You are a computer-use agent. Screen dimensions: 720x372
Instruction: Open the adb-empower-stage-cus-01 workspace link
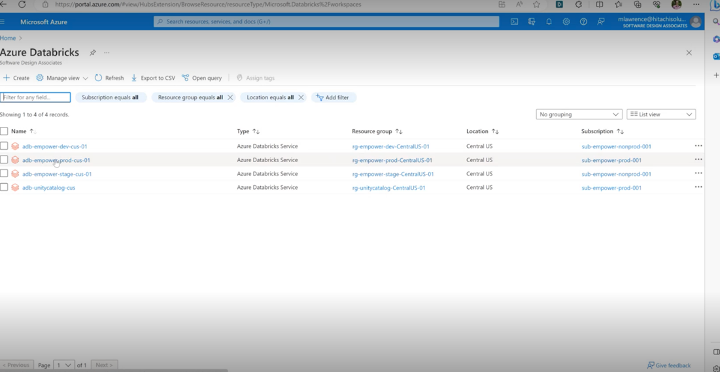coord(57,174)
